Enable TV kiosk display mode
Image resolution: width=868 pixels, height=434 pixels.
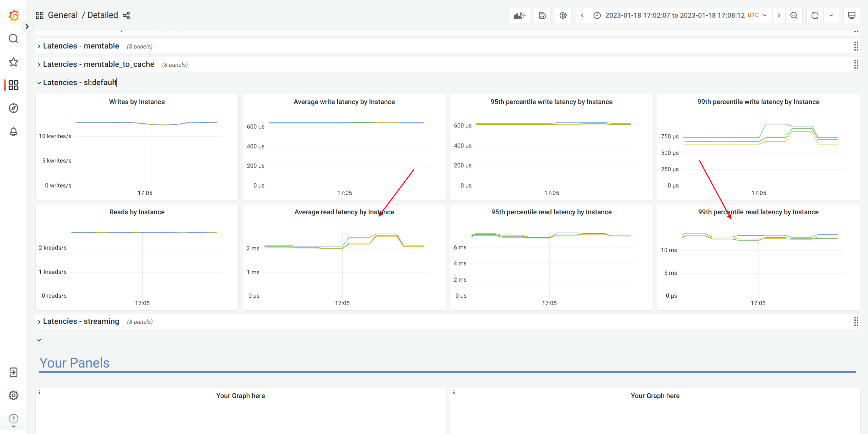click(852, 15)
